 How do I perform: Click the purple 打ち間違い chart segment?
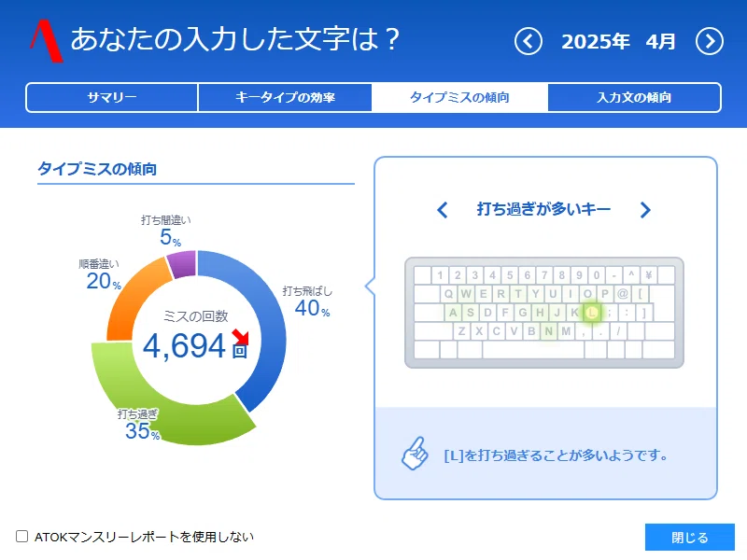pyautogui.click(x=182, y=264)
